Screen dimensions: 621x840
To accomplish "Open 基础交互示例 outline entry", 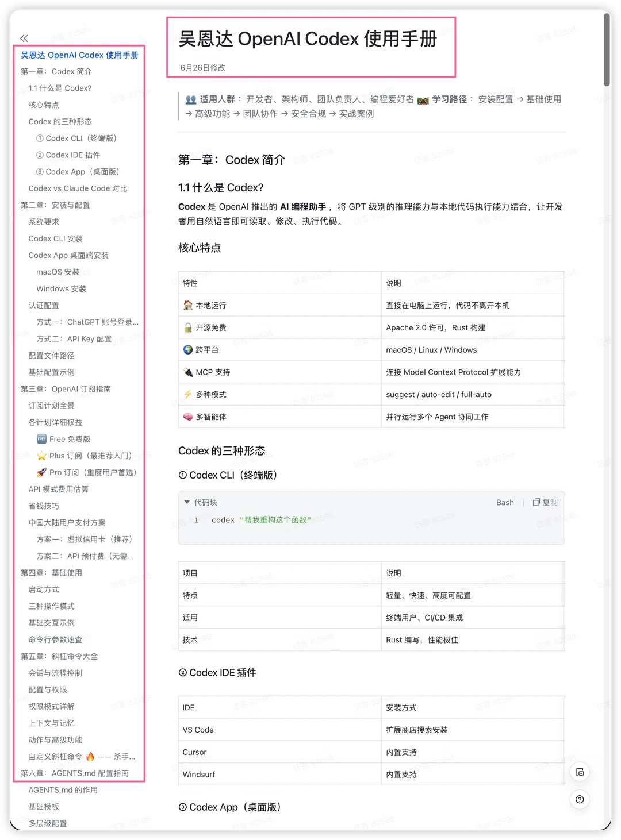I will click(x=51, y=623).
